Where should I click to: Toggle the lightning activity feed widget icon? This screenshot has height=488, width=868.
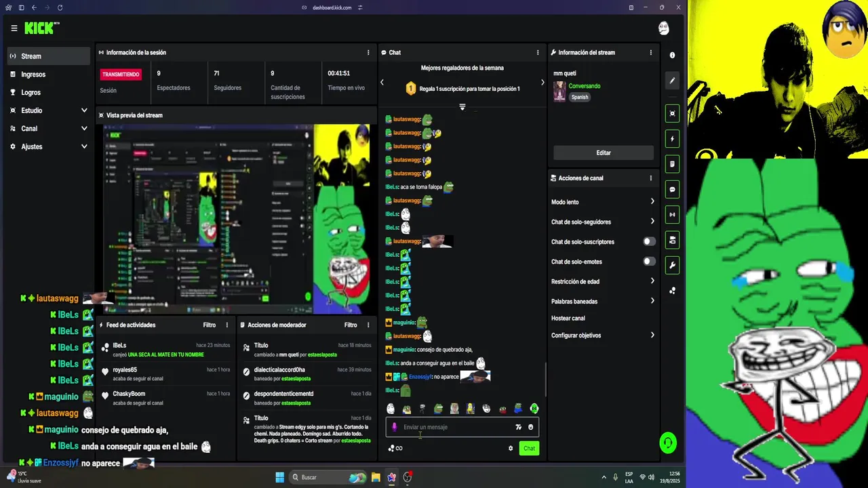pos(672,139)
